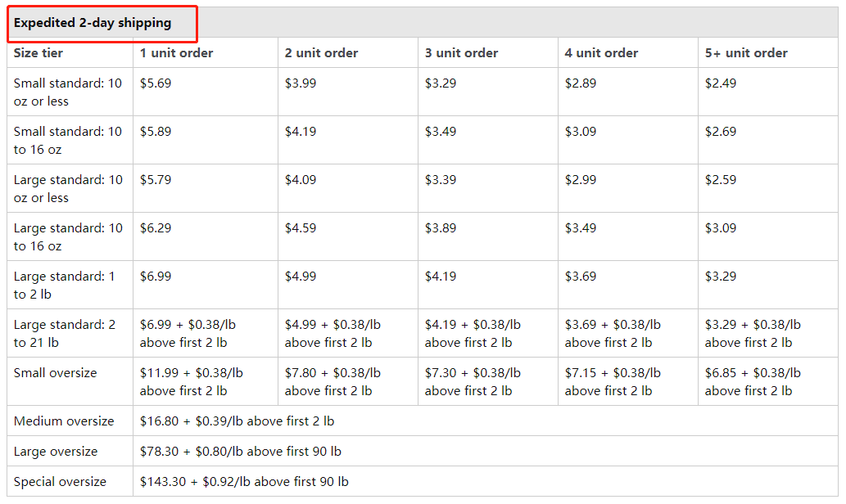Click the 3 unit order column header
Viewport: 846px width, 504px height.
coord(461,53)
